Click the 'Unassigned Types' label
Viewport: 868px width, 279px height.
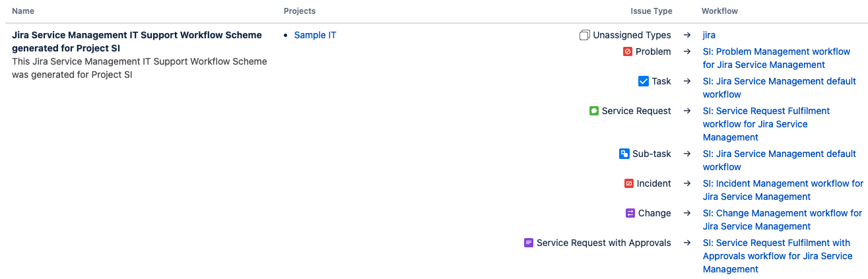point(632,35)
